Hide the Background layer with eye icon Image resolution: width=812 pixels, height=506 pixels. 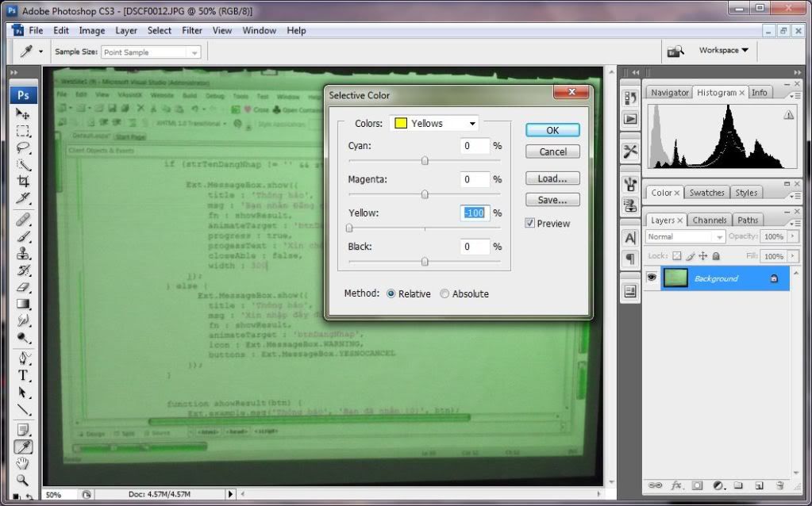pyautogui.click(x=652, y=278)
